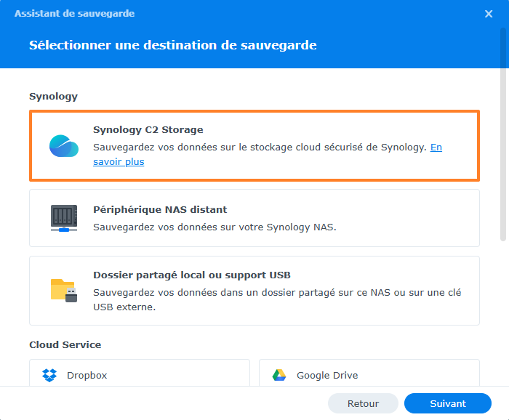Open the "En savoir plus" link
The height and width of the screenshot is (420, 509).
point(436,147)
